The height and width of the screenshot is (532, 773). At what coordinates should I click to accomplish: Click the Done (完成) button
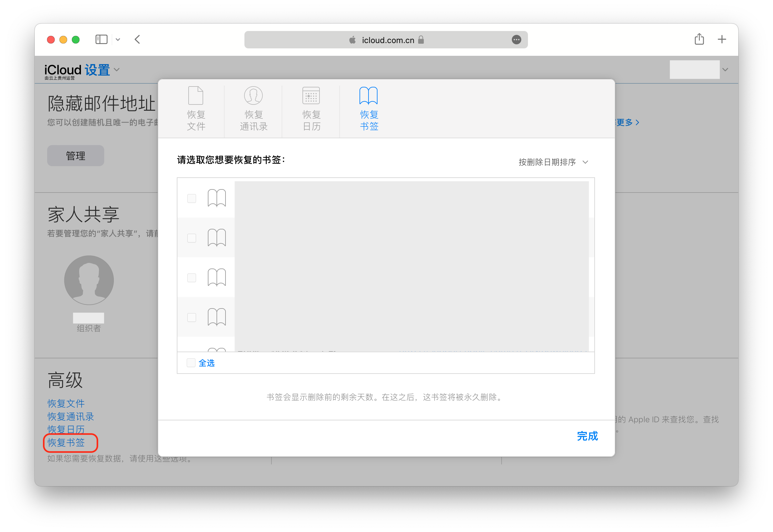point(587,436)
